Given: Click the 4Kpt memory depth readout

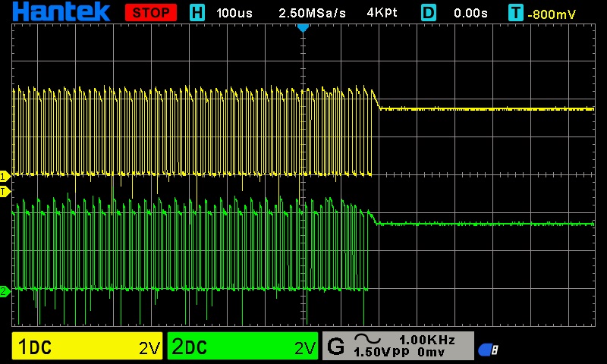Looking at the screenshot, I should [382, 13].
